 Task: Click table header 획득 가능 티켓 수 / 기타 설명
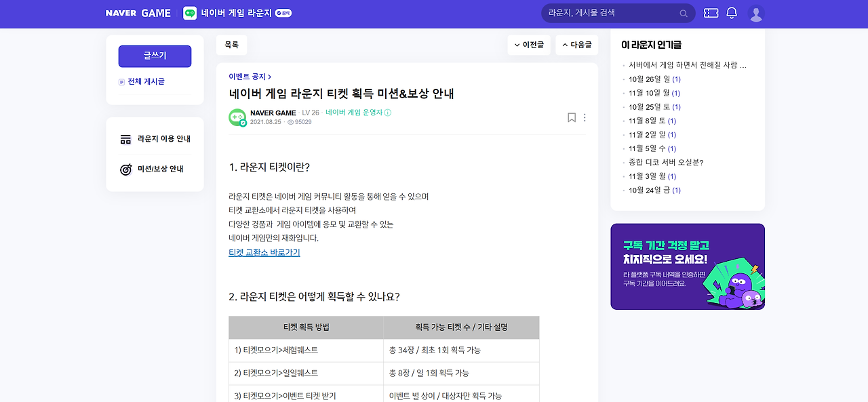coord(461,327)
